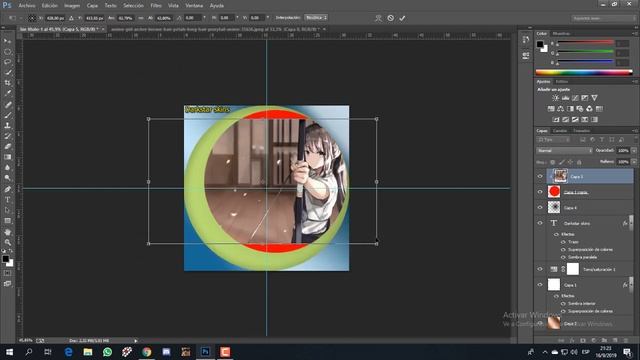640x360 pixels.
Task: Add Levels adjustment
Action: (565, 98)
